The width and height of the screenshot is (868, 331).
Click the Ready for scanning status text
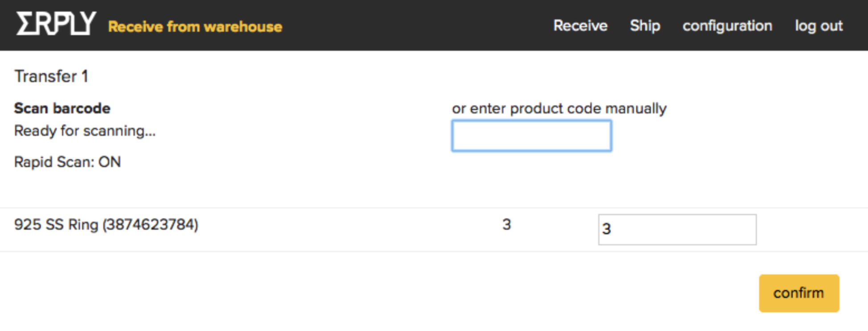point(85,131)
